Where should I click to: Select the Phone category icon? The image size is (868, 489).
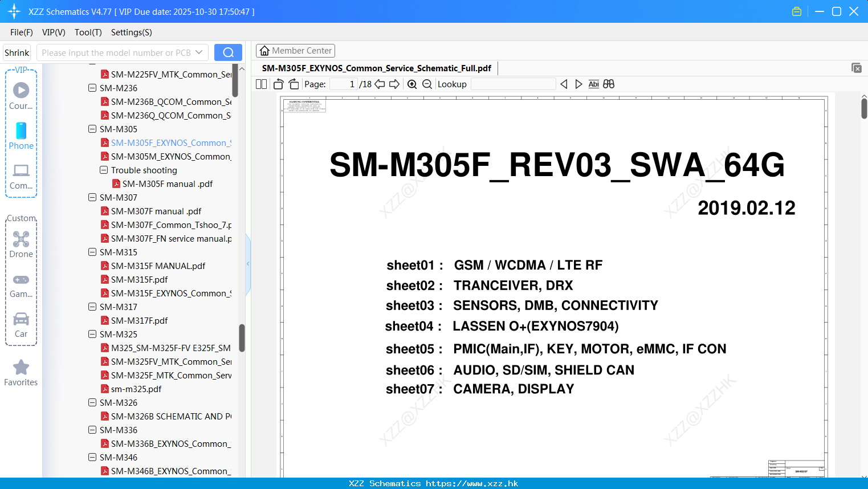tap(21, 131)
